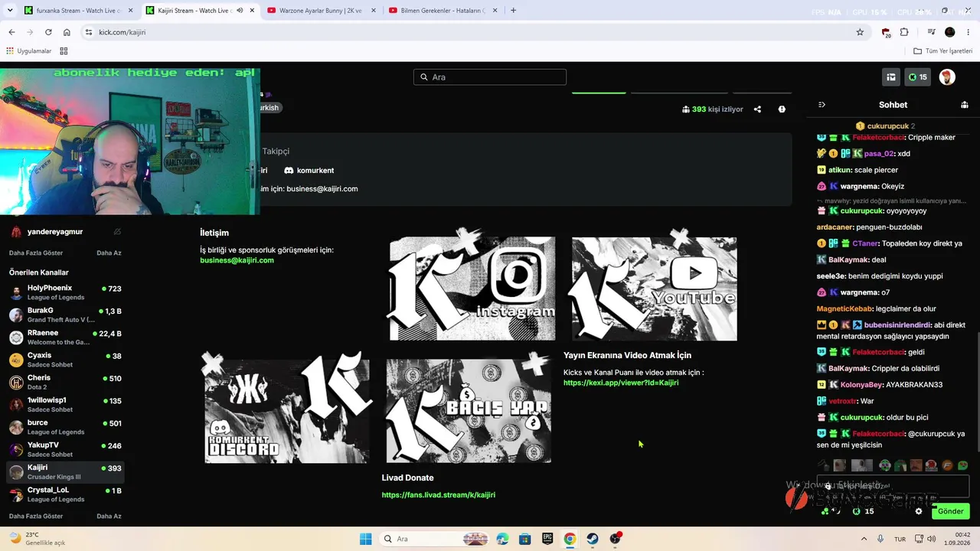Expand the Tüm Yer İşaretleri bookmarks folder
The image size is (980, 551).
tap(943, 51)
